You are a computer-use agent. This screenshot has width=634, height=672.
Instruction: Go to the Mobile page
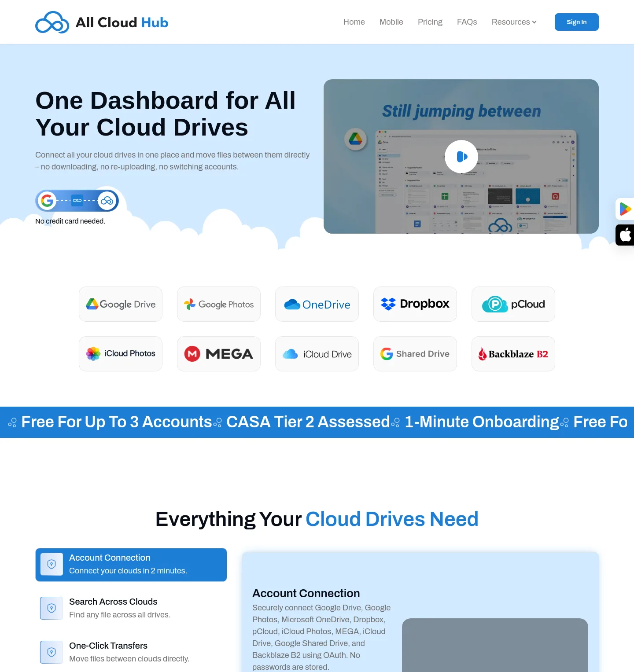point(391,22)
